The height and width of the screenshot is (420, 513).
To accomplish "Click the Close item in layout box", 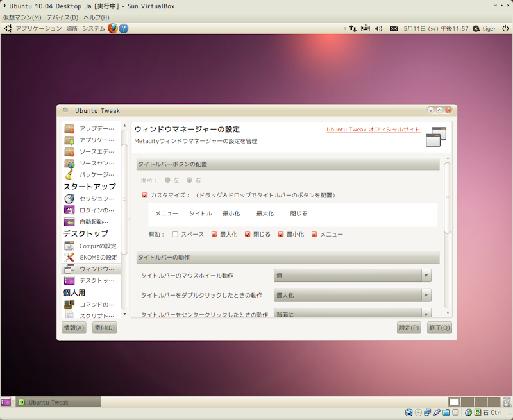I will pos(299,214).
